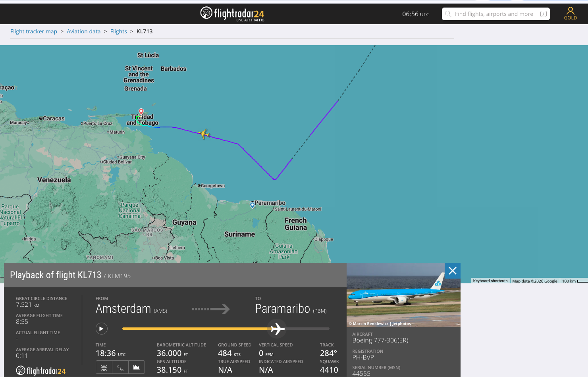Image resolution: width=588 pixels, height=377 pixels.
Task: Toggle the flight route path icon
Action: click(x=120, y=368)
